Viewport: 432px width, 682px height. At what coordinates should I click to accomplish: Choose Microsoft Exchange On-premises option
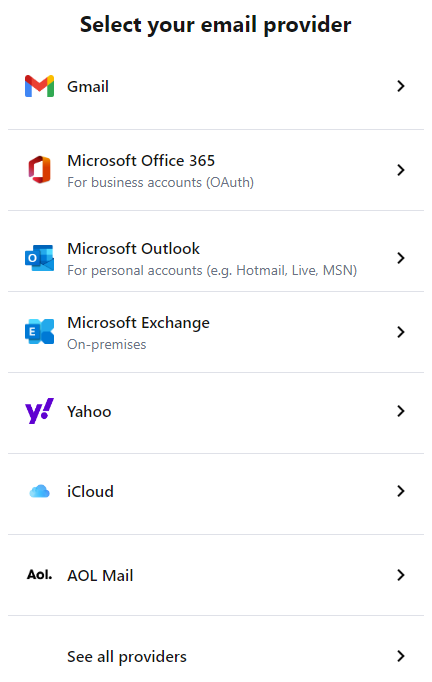[216, 332]
